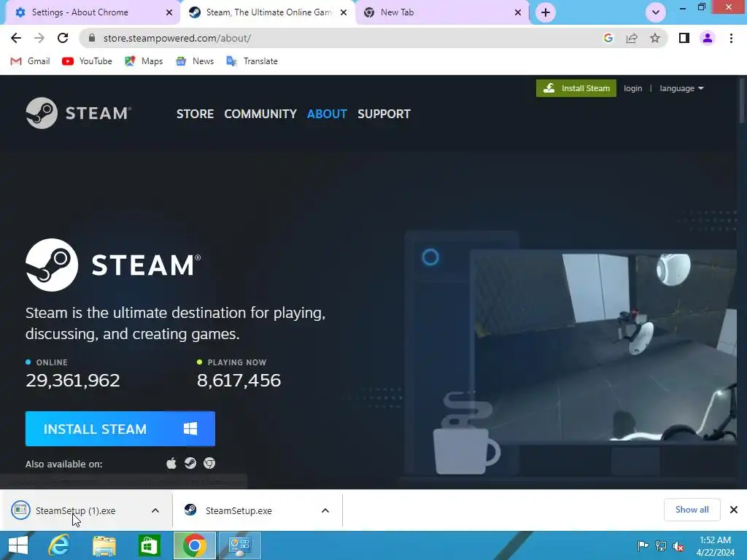Open the ABOUT menu item
The width and height of the screenshot is (747, 560).
[x=327, y=114]
